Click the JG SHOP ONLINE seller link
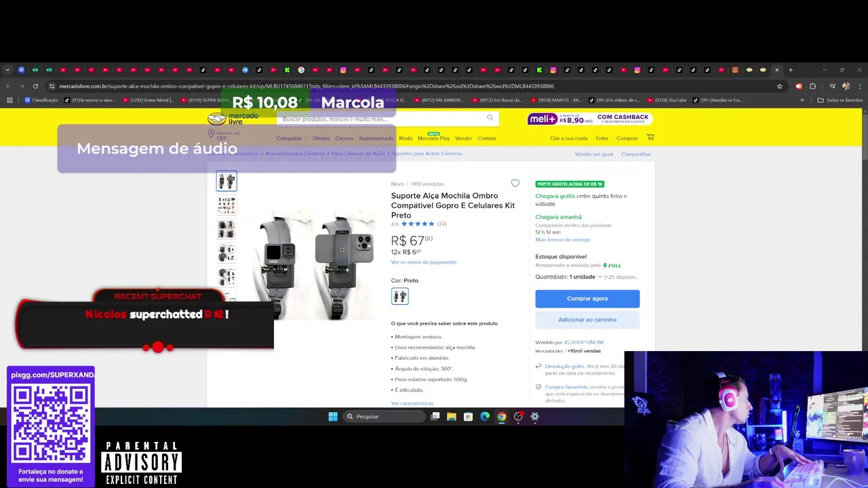Screen dimensions: 868x488 click(x=584, y=342)
